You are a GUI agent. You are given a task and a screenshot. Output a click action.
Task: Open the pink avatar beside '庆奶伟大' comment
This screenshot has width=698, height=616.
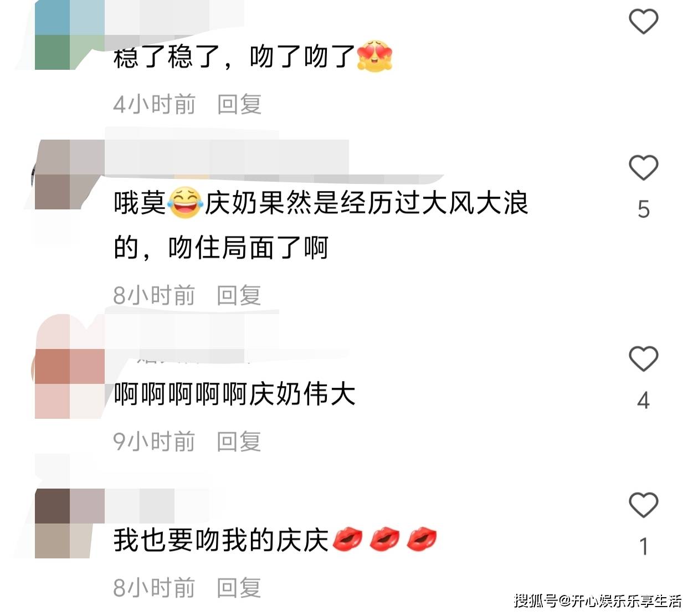tap(69, 366)
